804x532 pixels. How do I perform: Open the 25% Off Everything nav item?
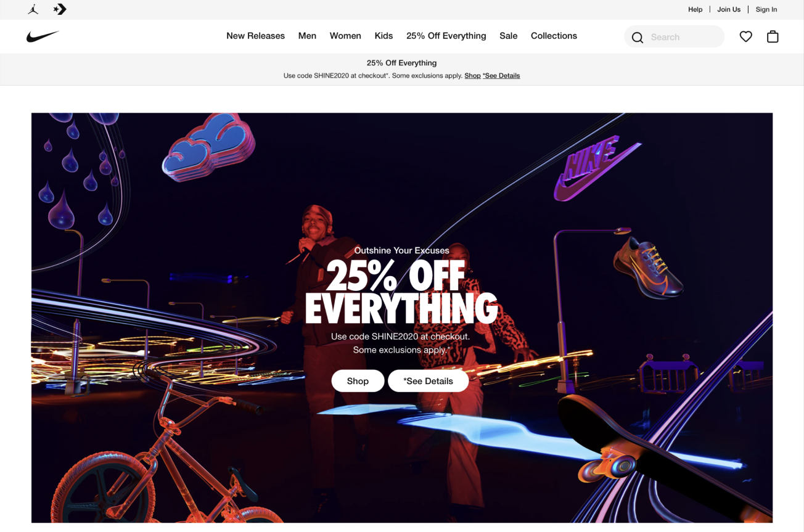446,36
